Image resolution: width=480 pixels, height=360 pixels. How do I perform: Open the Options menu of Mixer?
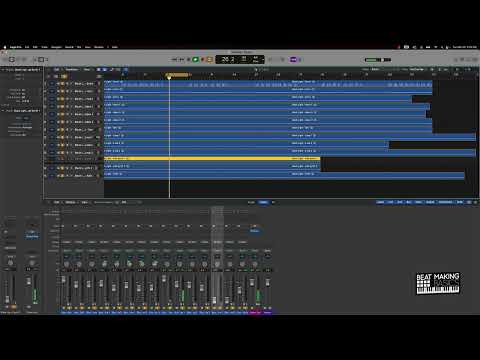70,202
